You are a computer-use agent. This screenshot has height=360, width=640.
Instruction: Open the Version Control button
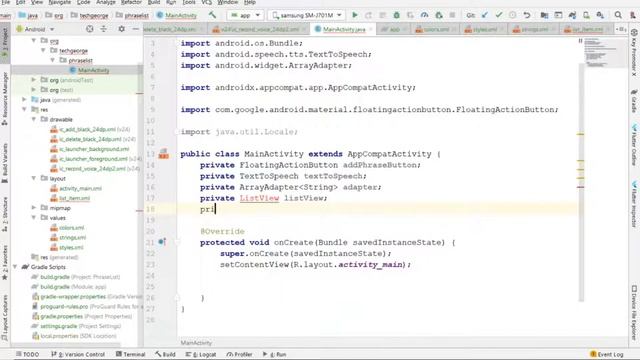pos(78,354)
